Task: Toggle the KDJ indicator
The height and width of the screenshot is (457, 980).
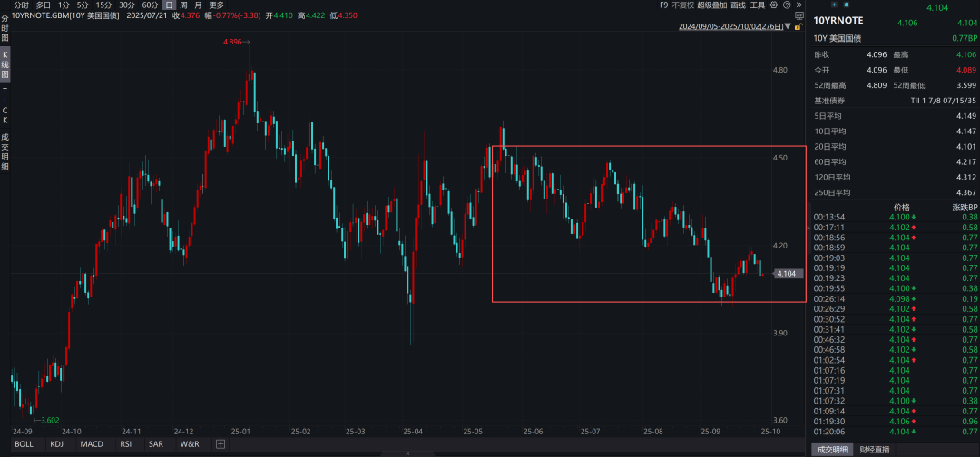Action: tap(56, 444)
